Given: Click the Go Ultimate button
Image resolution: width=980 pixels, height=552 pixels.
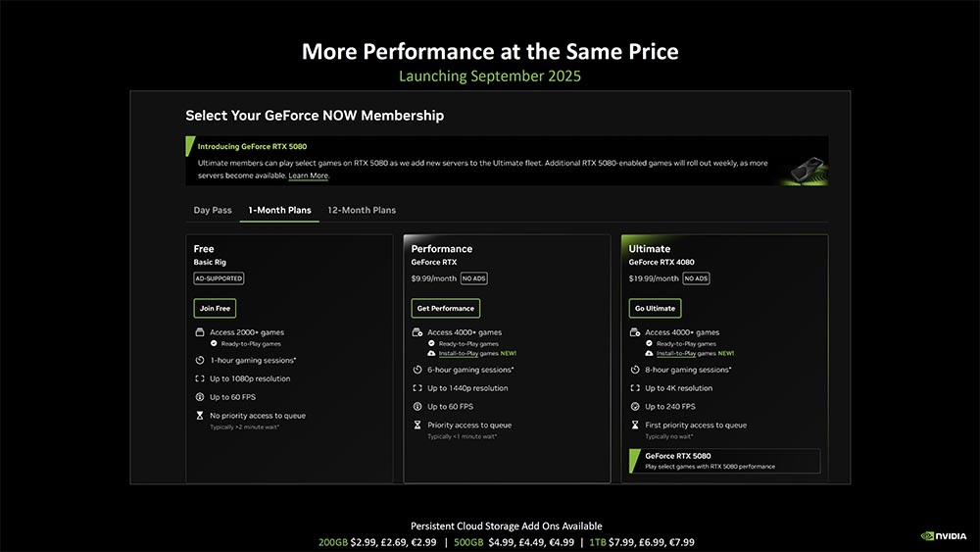Looking at the screenshot, I should coord(655,308).
